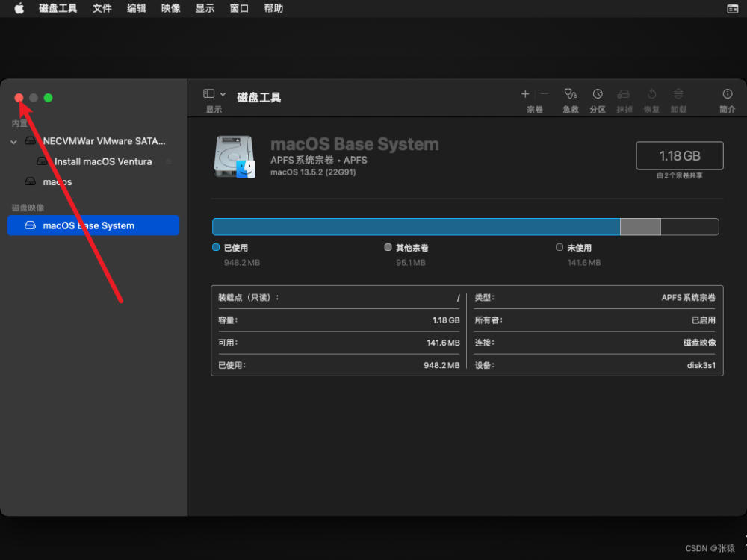
Task: Open the 磁盘工具 menu in menu bar
Action: 58,8
